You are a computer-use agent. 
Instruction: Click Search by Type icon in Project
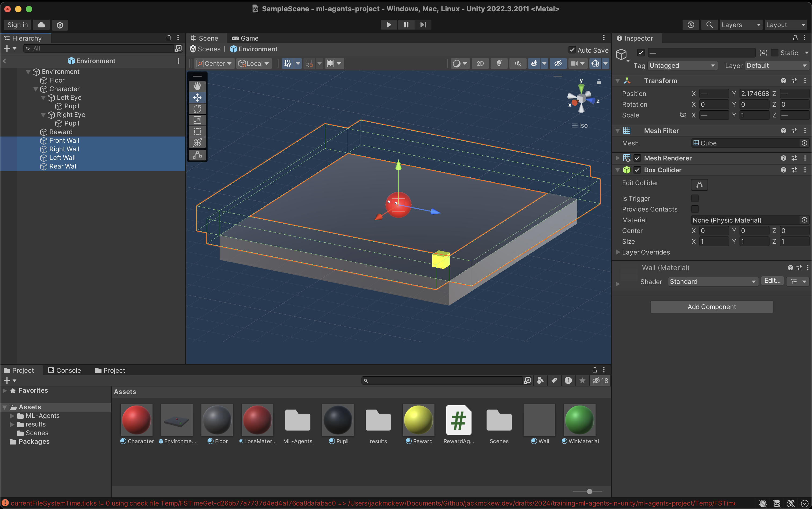click(540, 380)
